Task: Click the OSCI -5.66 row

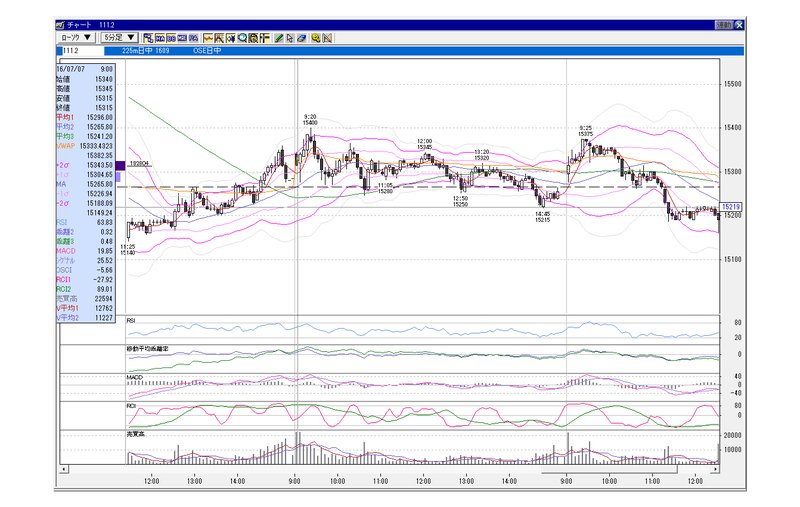Action: [x=85, y=270]
